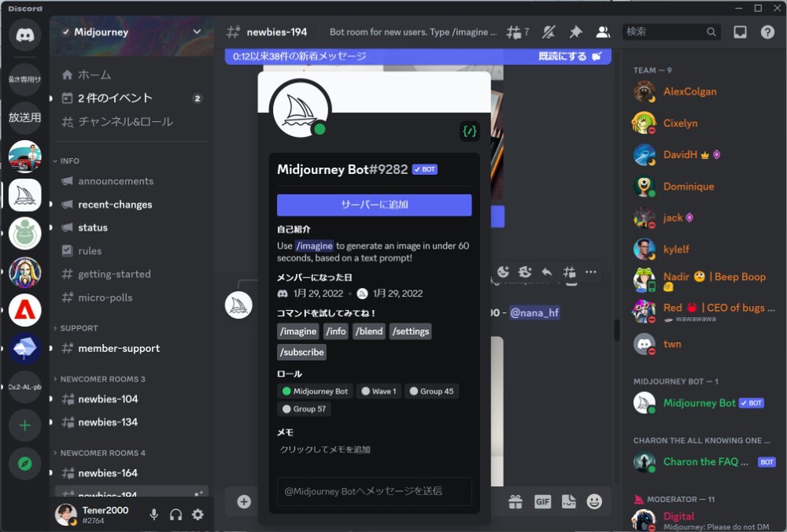
Task: Open the sticker picker icon
Action: coord(569,501)
